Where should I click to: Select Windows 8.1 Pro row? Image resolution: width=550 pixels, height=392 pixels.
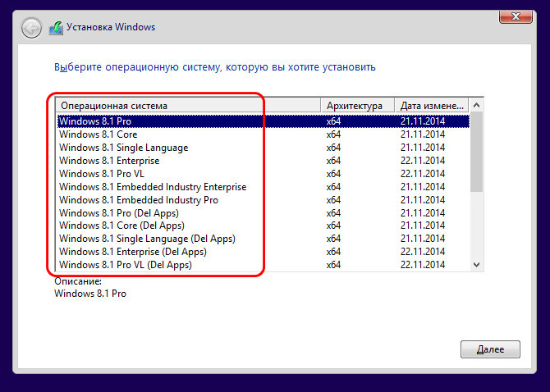click(263, 121)
